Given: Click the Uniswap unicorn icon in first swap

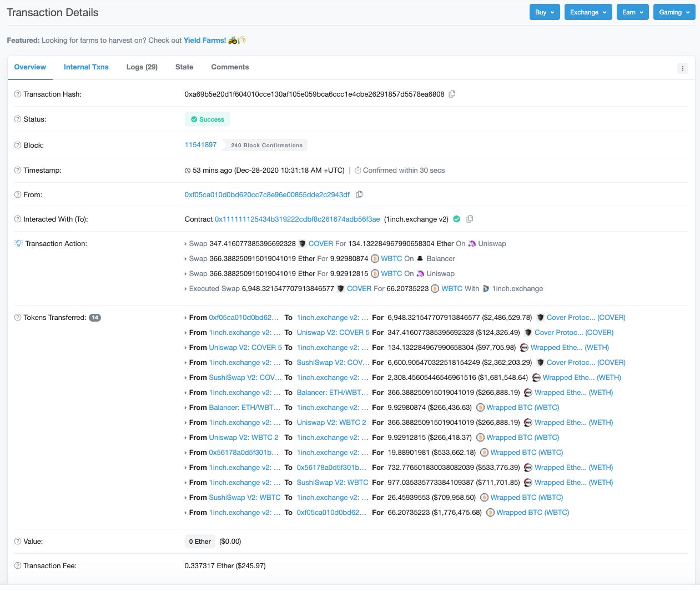Looking at the screenshot, I should [472, 243].
